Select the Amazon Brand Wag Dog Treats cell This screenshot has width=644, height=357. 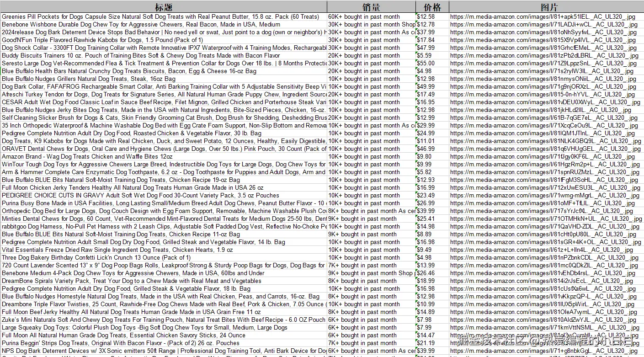(x=164, y=157)
